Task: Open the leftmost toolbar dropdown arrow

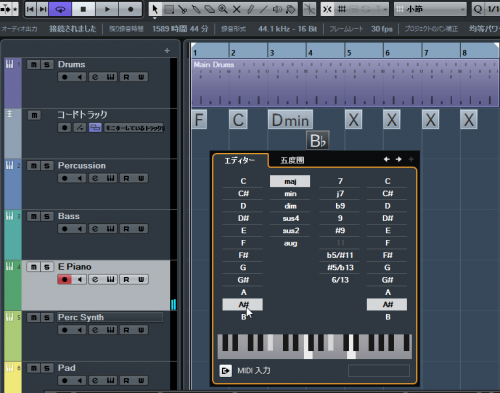Action: (x=15, y=9)
